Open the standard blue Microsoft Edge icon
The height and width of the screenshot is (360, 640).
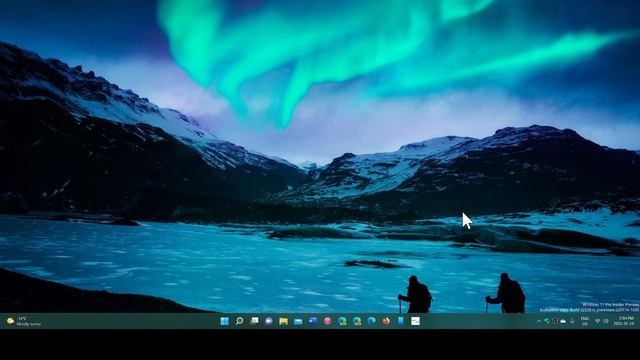tap(371, 321)
